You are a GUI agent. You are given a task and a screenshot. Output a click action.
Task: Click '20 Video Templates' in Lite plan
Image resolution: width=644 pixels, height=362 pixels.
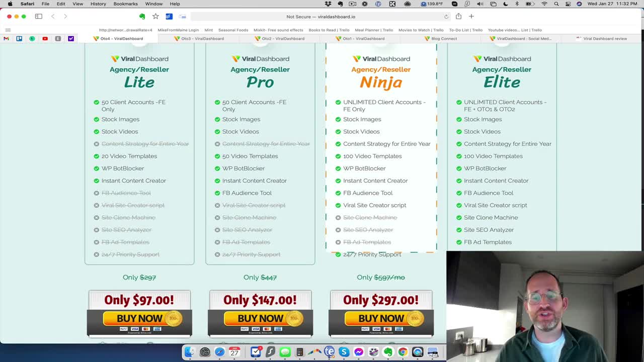point(129,156)
